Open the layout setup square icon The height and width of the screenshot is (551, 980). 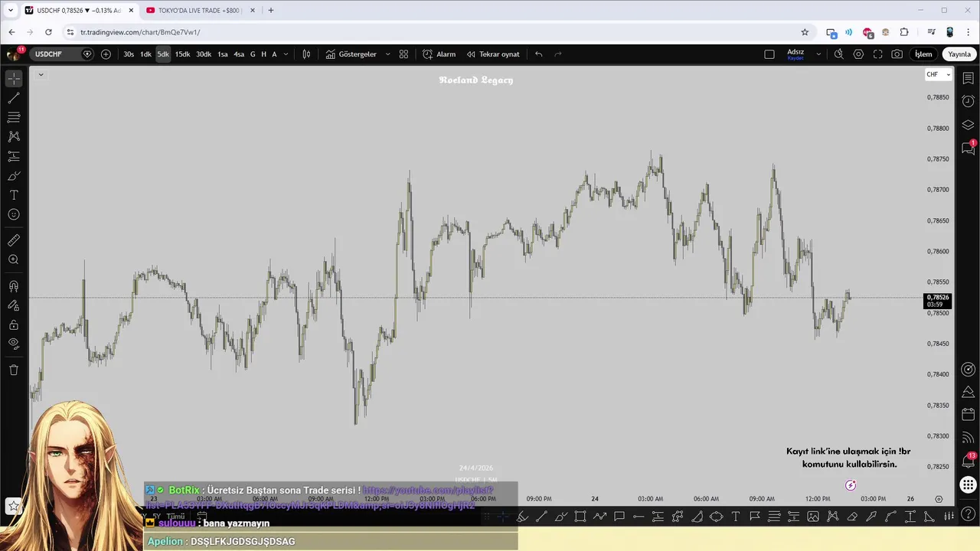(769, 54)
